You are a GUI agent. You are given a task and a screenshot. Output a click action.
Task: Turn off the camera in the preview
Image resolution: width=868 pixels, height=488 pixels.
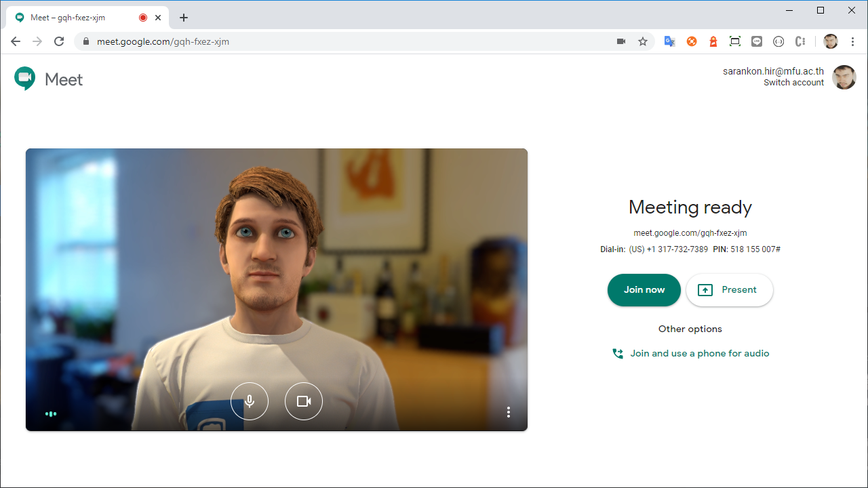pyautogui.click(x=304, y=401)
